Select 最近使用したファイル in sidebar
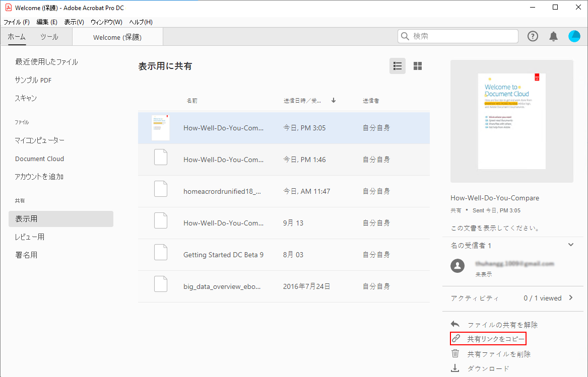 [x=46, y=62]
